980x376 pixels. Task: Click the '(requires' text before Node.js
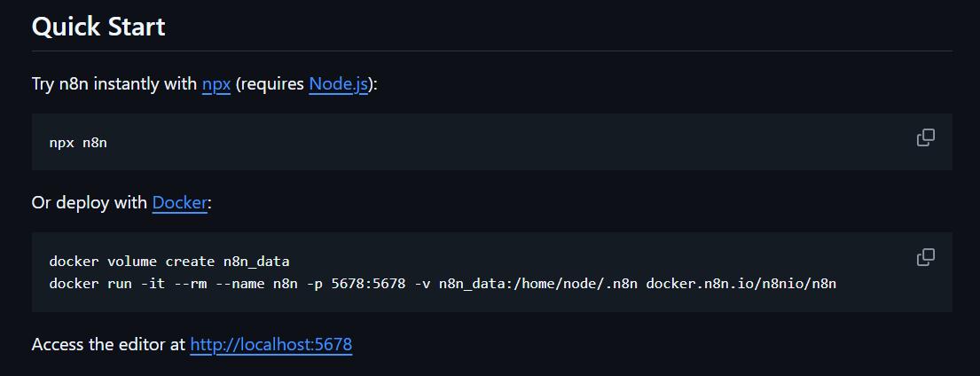coord(270,84)
